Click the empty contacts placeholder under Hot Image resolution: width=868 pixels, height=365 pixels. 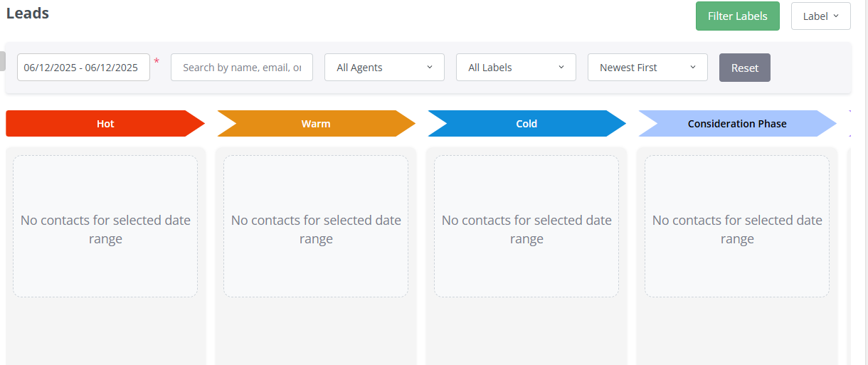tap(105, 226)
